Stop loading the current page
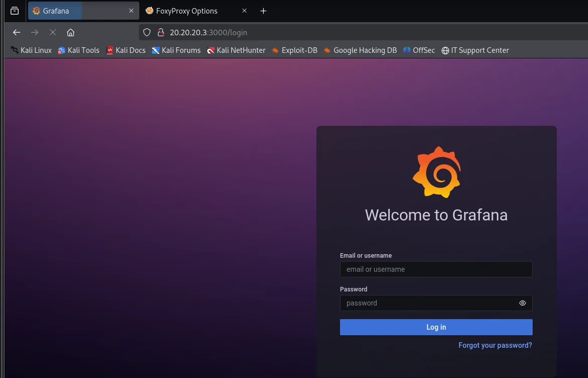The height and width of the screenshot is (378, 588). [52, 33]
